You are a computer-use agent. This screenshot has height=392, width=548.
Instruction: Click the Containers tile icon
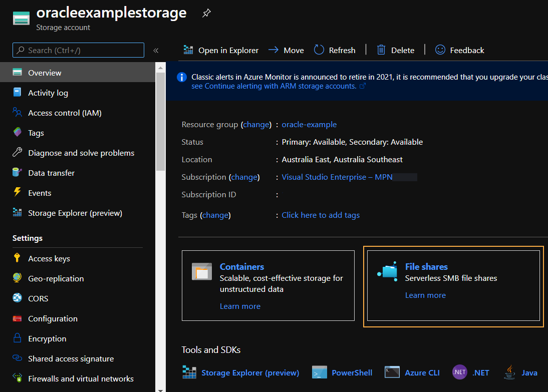[202, 271]
